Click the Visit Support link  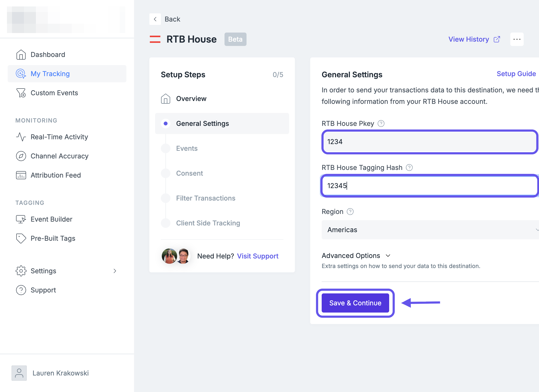[x=258, y=256]
